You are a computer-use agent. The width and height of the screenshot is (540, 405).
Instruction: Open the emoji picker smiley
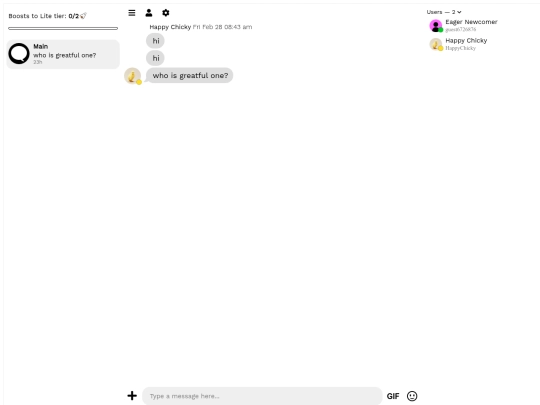tap(412, 396)
